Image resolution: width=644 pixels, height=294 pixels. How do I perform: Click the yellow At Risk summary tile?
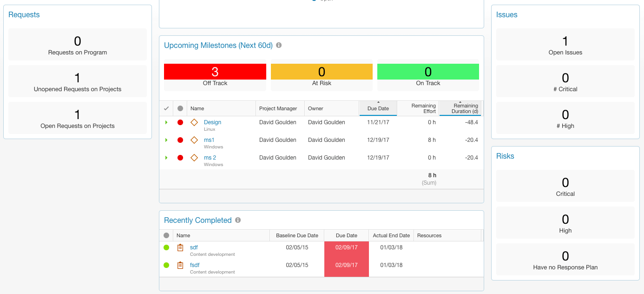click(x=322, y=72)
